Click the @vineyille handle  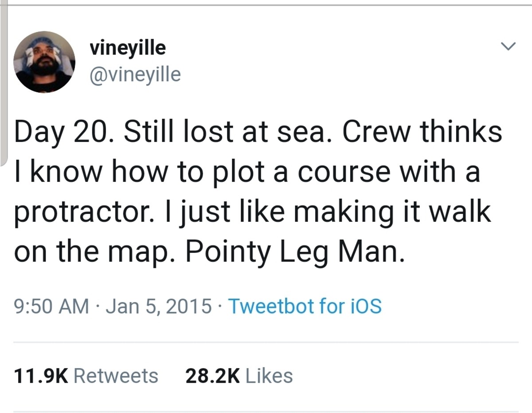[x=135, y=74]
